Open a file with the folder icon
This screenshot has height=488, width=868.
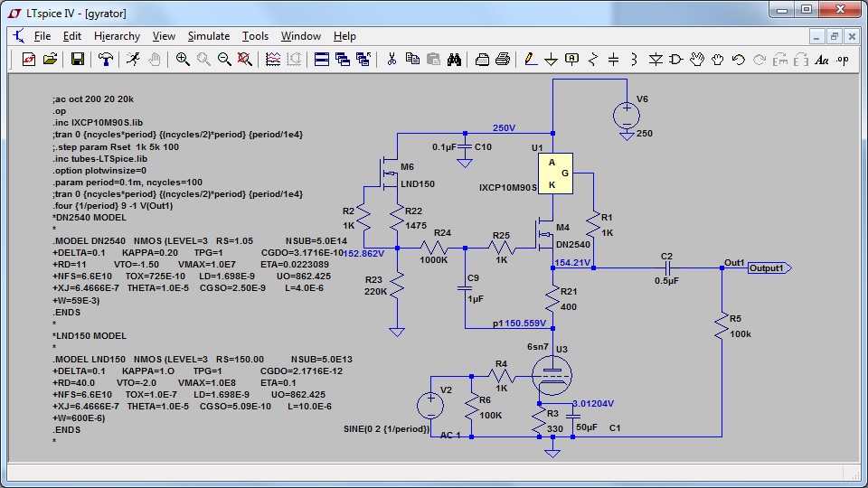51,60
